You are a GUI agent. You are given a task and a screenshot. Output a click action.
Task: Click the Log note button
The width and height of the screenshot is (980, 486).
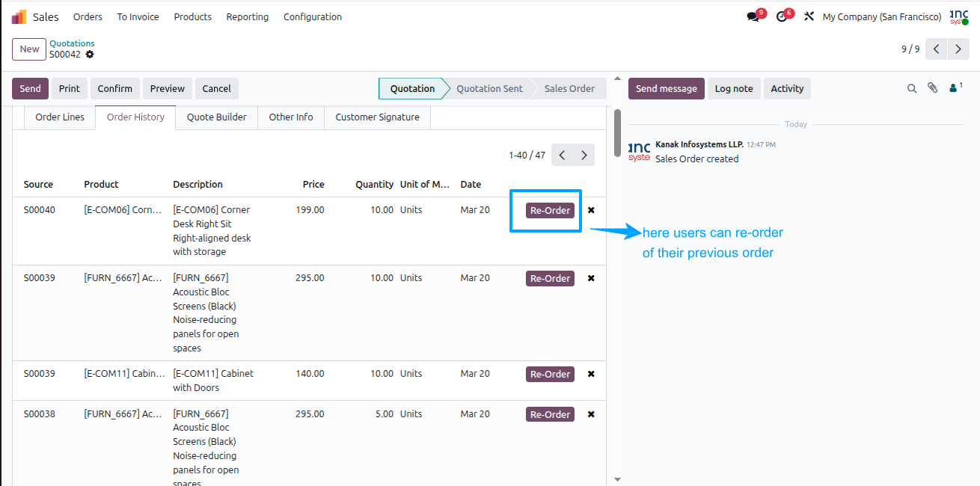click(x=734, y=88)
